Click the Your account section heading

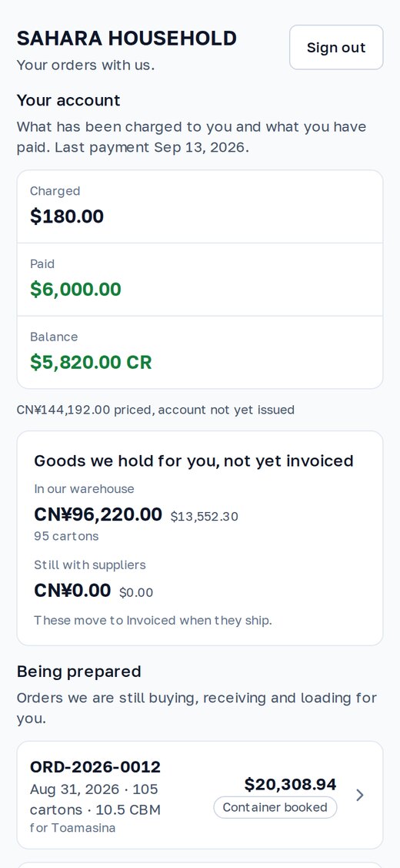pyautogui.click(x=68, y=100)
